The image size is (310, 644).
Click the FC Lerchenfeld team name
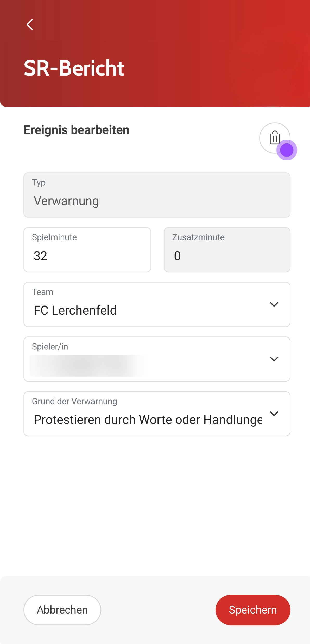pos(75,310)
